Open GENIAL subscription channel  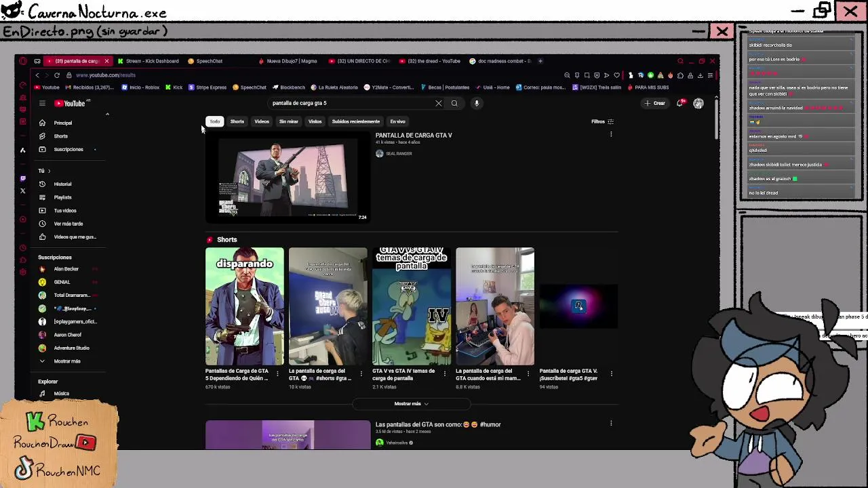[x=61, y=282]
